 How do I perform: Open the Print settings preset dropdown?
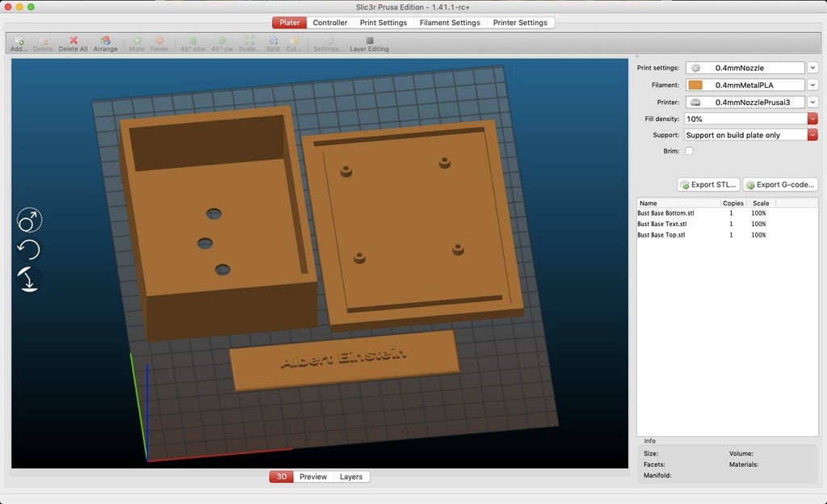coord(812,68)
